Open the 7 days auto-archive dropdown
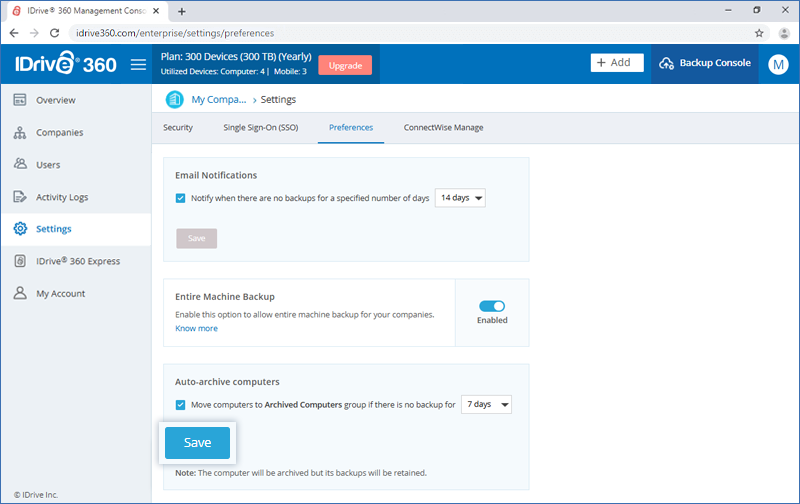800x504 pixels. click(x=487, y=405)
